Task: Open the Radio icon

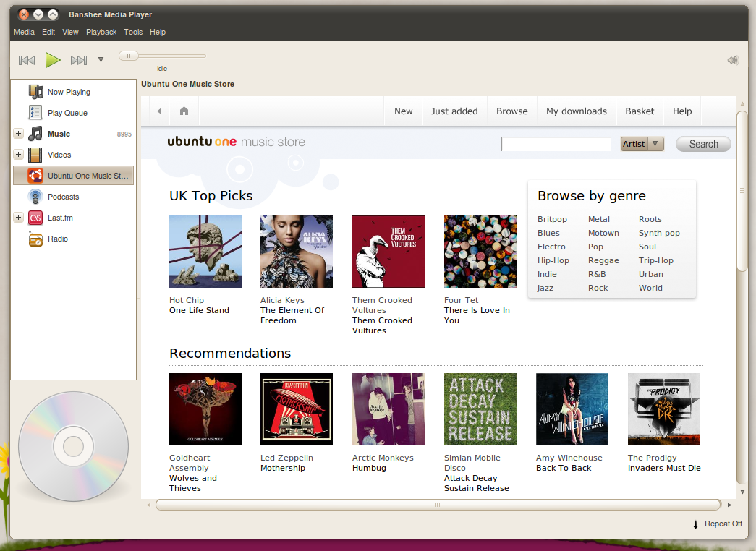Action: (35, 239)
